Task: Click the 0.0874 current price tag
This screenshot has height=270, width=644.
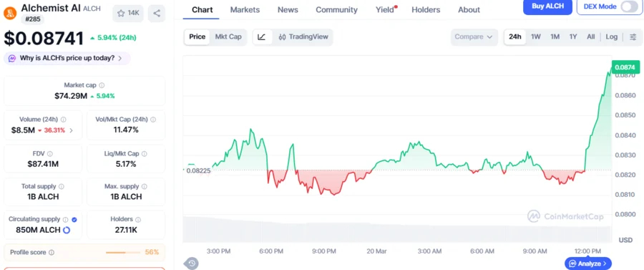Action: [x=625, y=67]
